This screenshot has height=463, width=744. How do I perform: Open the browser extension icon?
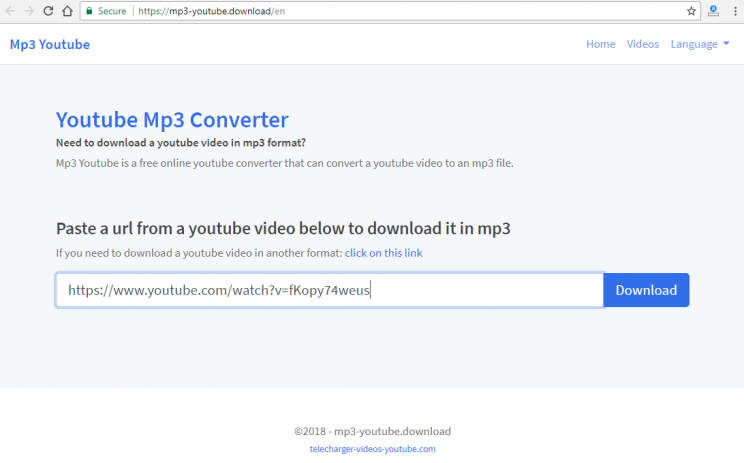(x=713, y=11)
